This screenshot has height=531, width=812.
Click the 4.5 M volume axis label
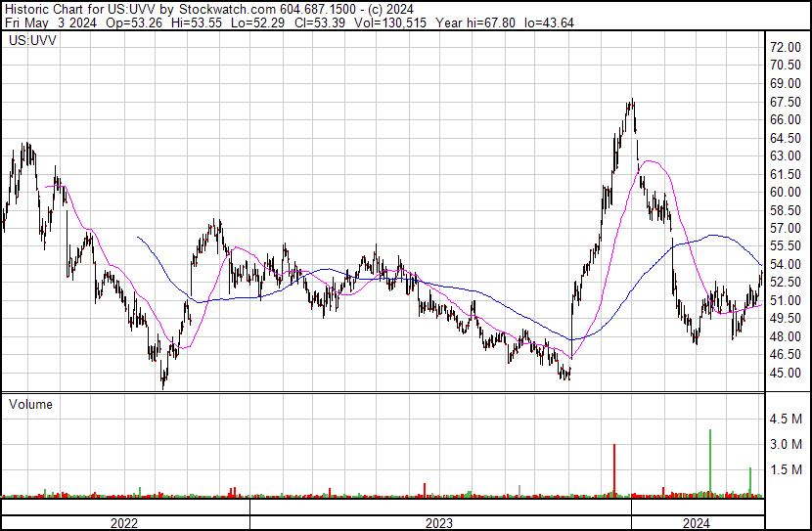click(788, 419)
